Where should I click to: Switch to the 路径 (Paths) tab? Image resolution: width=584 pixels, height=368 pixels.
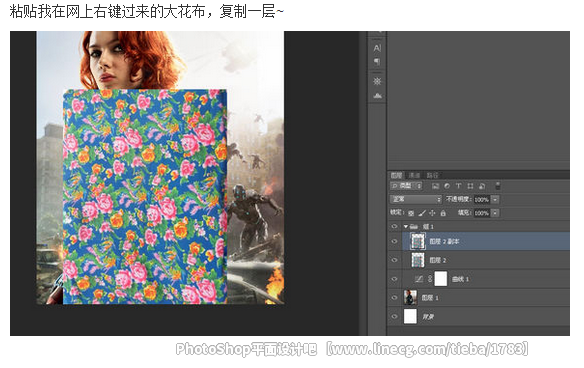(x=432, y=175)
